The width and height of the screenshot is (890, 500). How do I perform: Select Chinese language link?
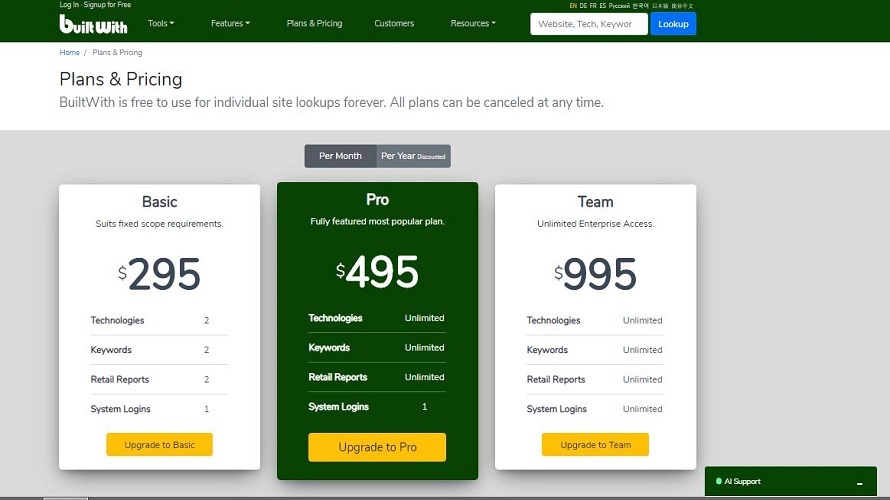[682, 6]
